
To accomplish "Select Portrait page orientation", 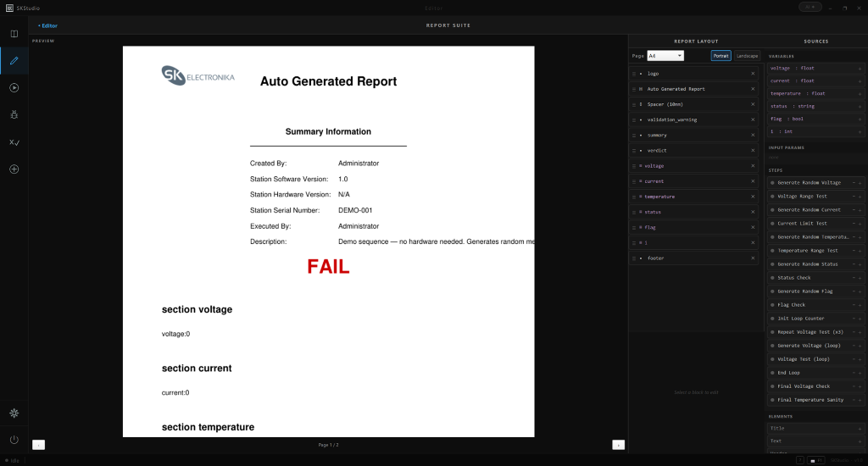I will 721,56.
